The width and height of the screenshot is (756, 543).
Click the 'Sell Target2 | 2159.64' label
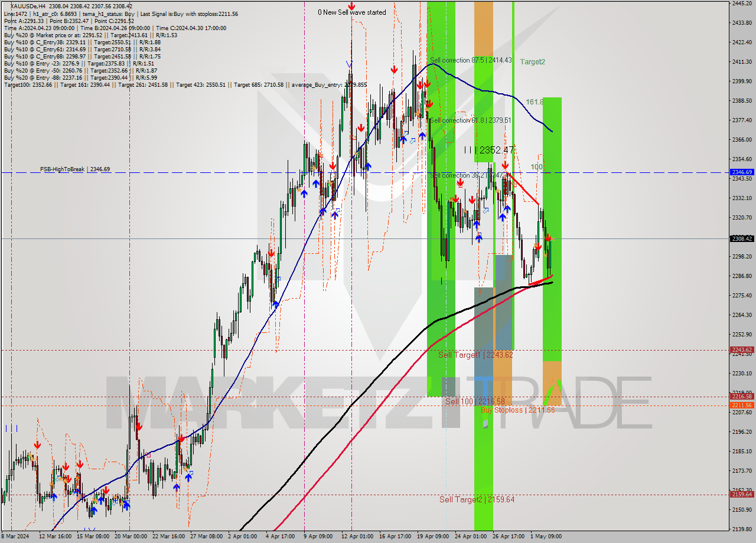(x=477, y=499)
